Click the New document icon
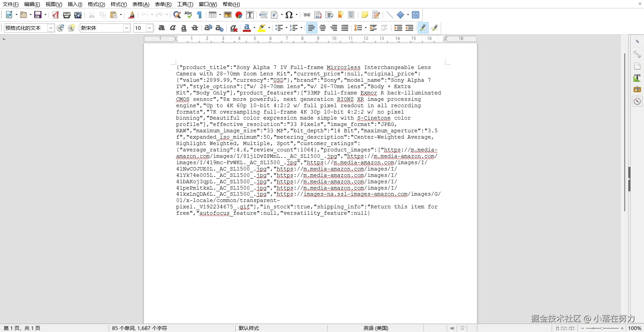Screen dimensions: 644x332 point(9,15)
